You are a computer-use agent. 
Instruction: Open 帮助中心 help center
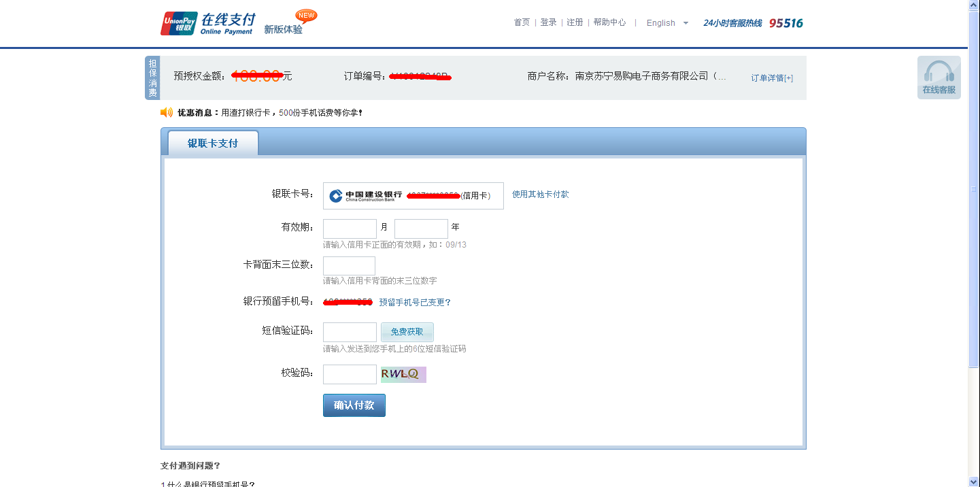pyautogui.click(x=609, y=22)
